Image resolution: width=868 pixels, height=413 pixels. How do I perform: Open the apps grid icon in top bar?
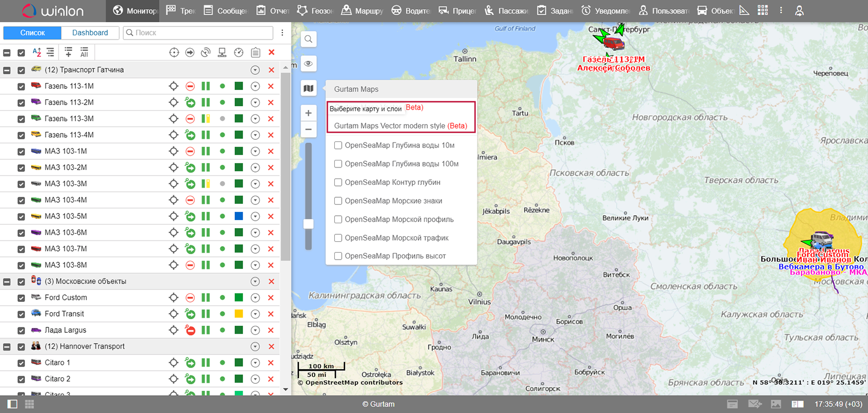(x=763, y=10)
